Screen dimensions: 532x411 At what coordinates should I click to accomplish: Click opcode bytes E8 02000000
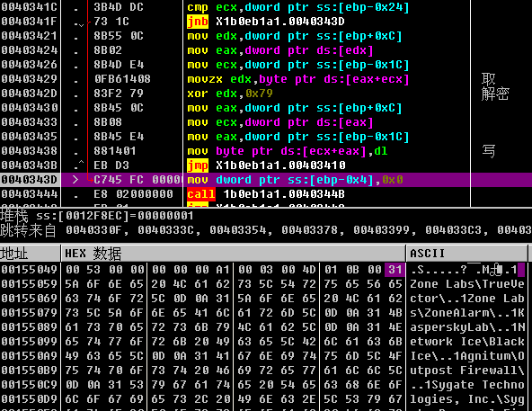coord(133,194)
